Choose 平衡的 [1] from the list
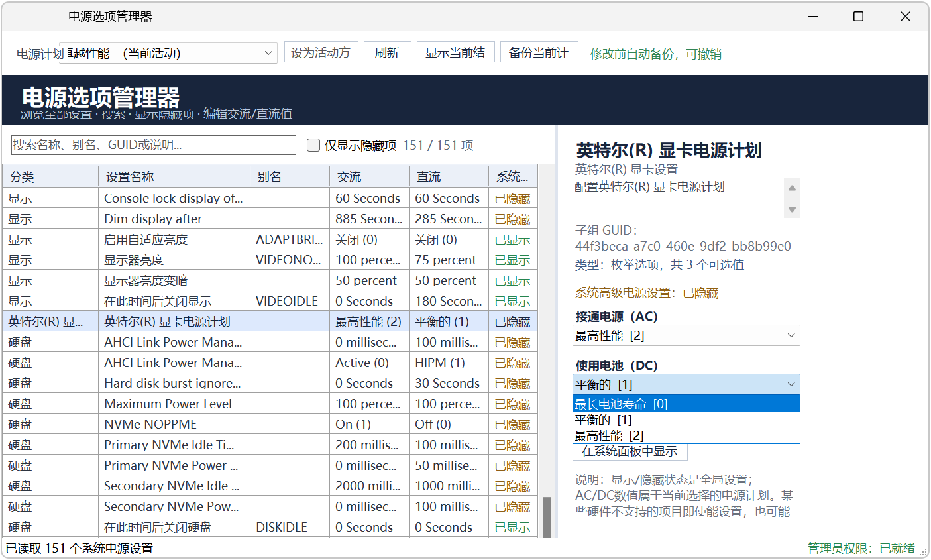Screen dimensions: 931x560 686,420
